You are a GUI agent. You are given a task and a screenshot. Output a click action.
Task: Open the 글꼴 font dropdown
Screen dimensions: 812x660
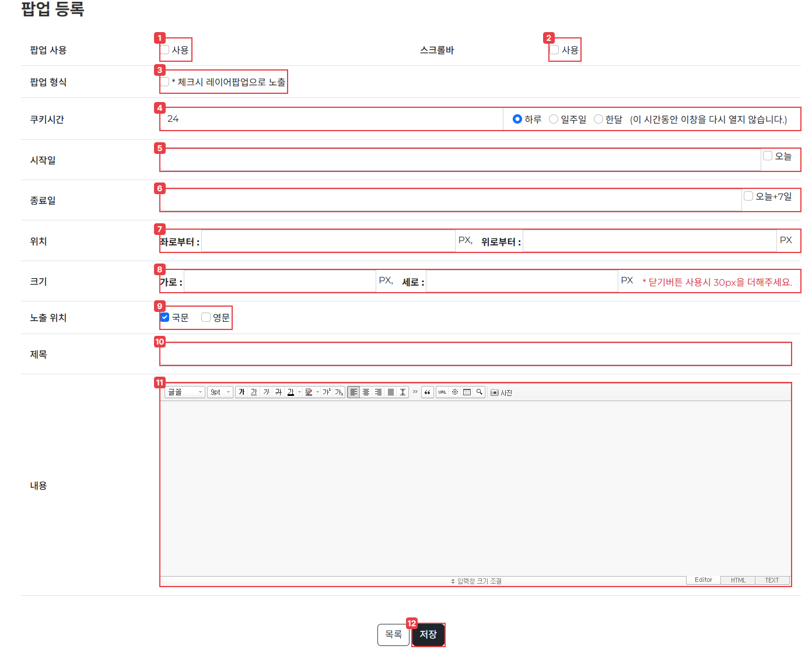click(x=185, y=392)
